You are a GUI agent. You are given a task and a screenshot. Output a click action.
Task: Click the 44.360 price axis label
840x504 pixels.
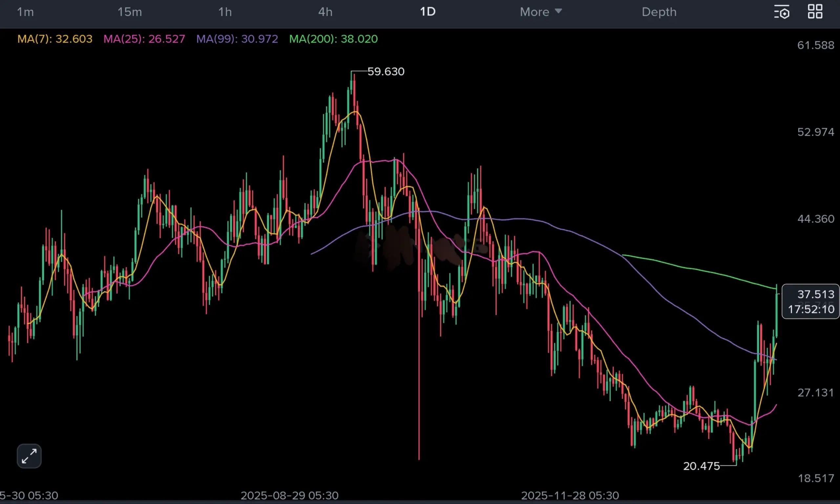815,219
